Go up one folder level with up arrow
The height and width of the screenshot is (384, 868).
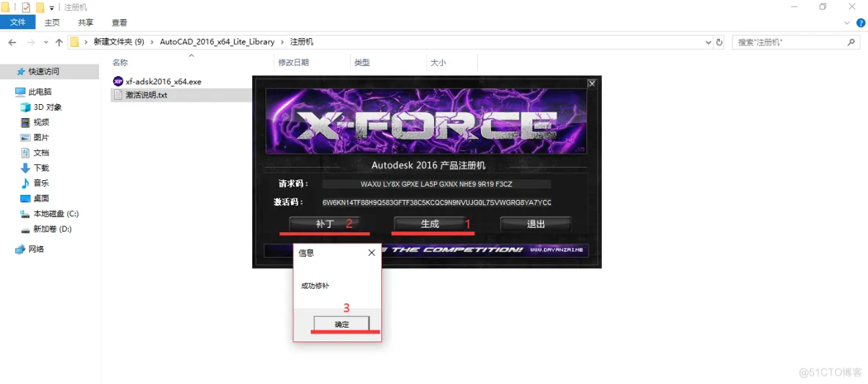tap(59, 42)
